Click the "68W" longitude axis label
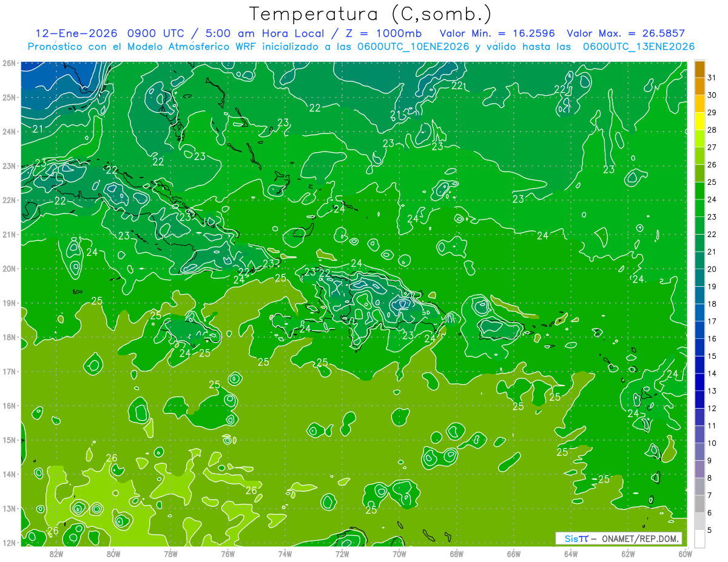Screen dimensions: 728x562 pos(457,554)
